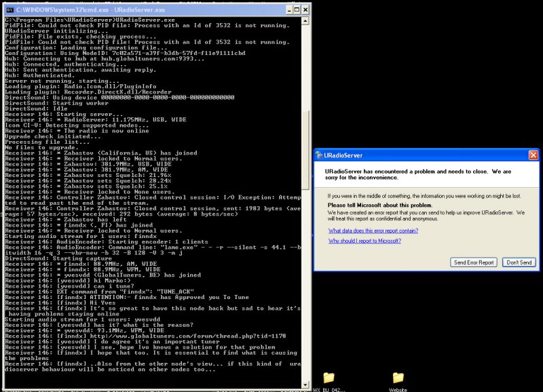The height and width of the screenshot is (392, 543).
Task: Open 'Why should I report to Microsoft?' link
Action: 364,241
